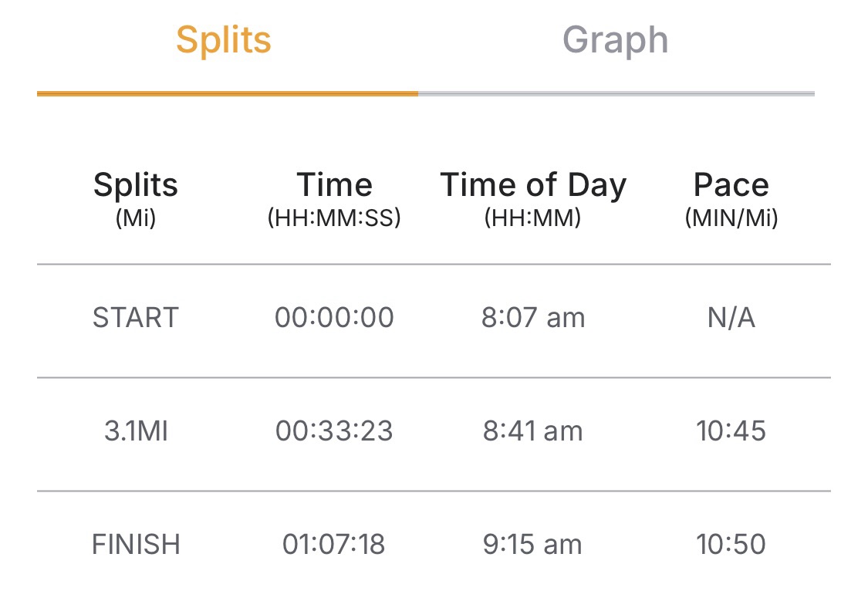868x601 pixels.
Task: Tap the FINISH split row label
Action: point(136,545)
